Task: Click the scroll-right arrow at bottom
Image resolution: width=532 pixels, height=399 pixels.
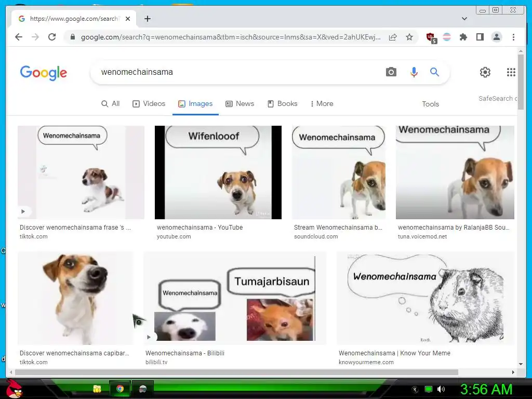Action: [513, 372]
